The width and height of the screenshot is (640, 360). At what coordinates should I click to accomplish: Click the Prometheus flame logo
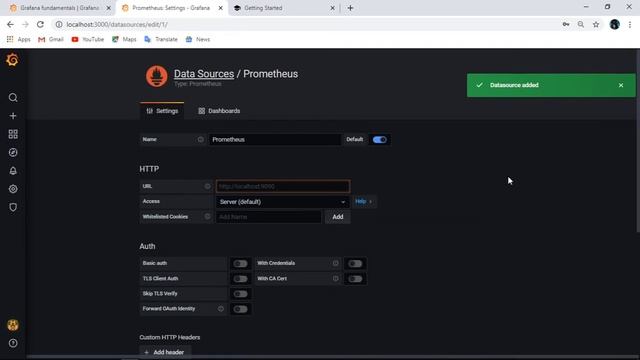coord(157,76)
